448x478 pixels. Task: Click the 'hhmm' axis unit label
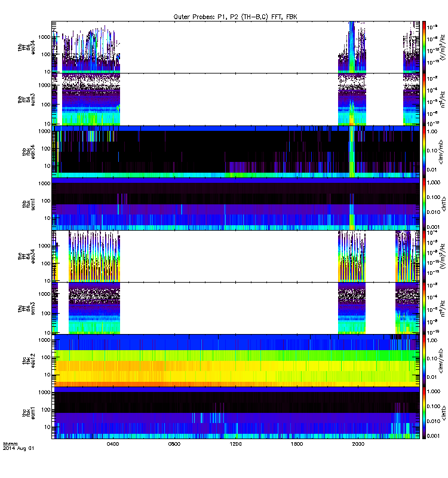(x=10, y=444)
